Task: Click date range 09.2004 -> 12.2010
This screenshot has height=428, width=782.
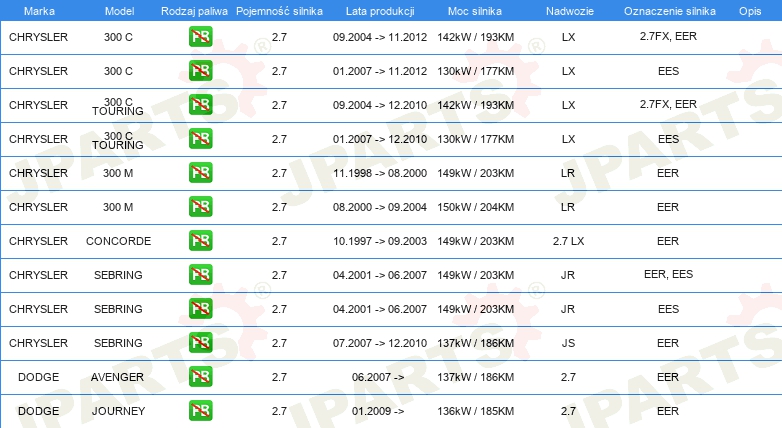Action: click(380, 105)
